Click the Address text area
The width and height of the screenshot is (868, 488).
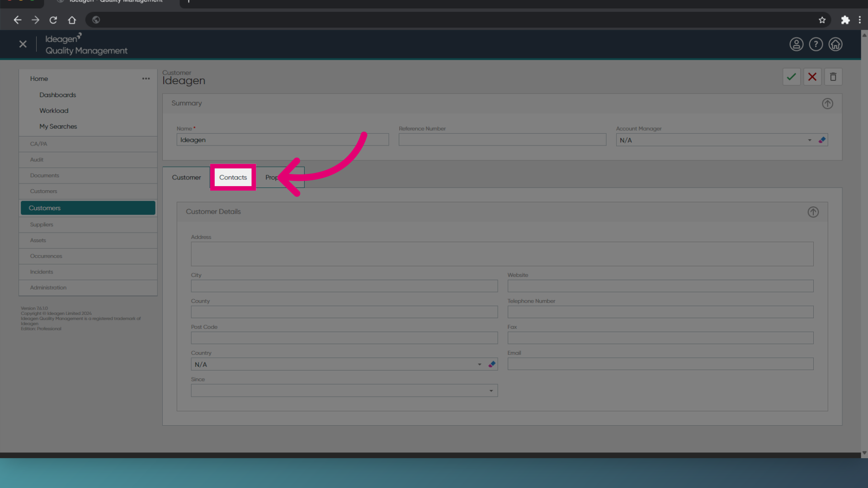502,254
